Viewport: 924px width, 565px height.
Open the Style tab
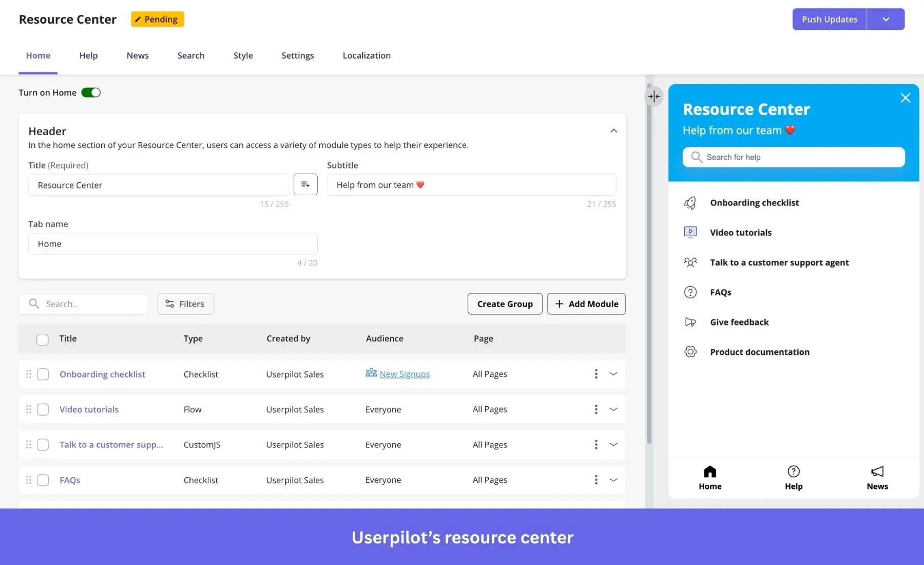coord(243,55)
